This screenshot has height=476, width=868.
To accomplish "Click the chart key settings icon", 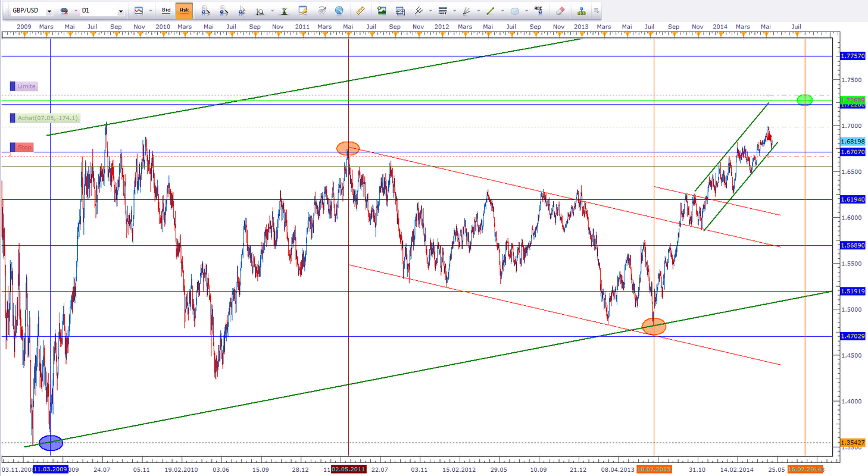I will click(303, 11).
